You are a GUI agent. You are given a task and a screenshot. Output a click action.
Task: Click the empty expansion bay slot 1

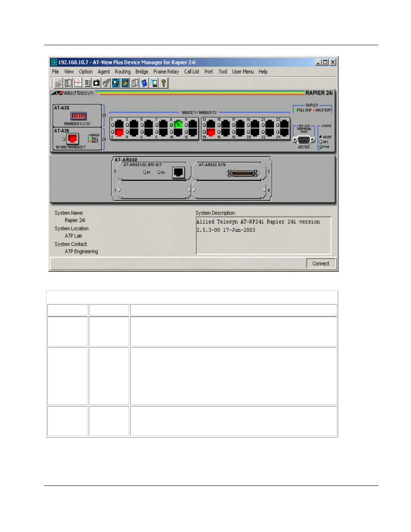click(x=154, y=190)
